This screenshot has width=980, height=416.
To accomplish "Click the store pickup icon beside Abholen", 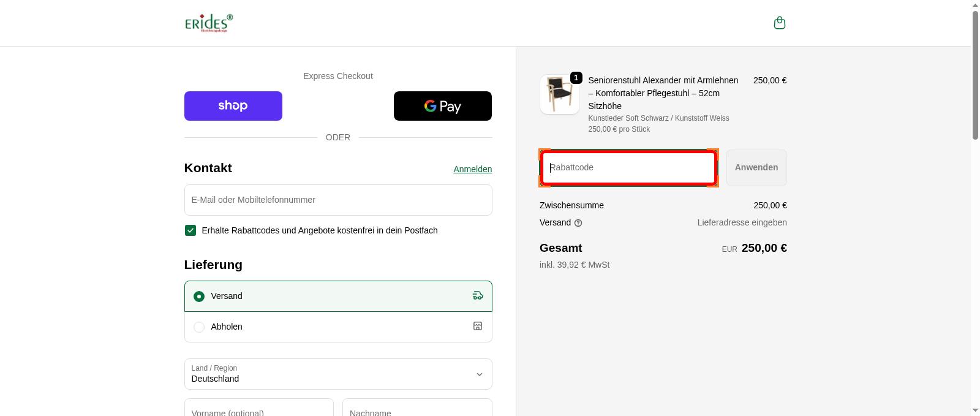I will 478,327.
